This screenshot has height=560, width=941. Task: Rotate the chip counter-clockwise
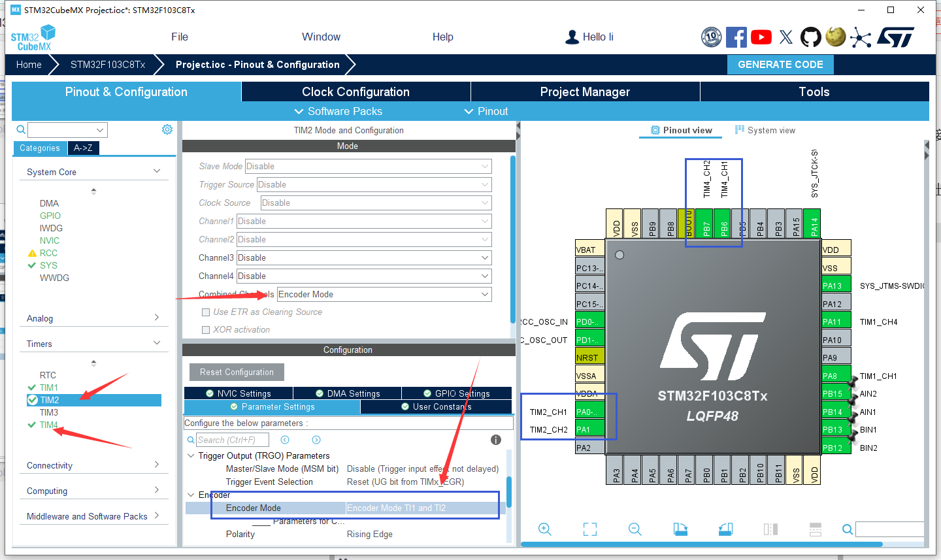[725, 529]
